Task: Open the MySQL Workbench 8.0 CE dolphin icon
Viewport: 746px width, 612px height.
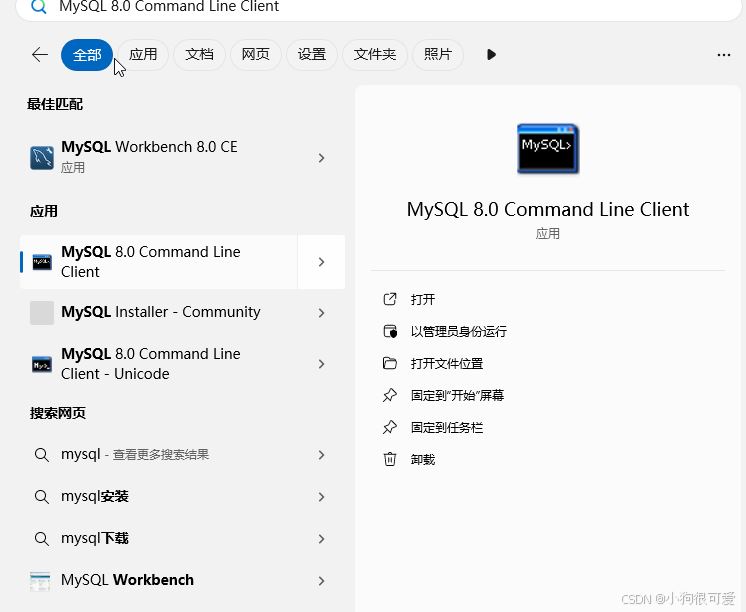Action: click(x=42, y=158)
